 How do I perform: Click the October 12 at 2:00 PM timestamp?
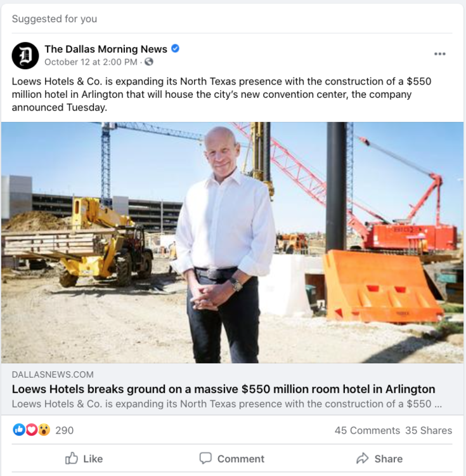[x=91, y=62]
